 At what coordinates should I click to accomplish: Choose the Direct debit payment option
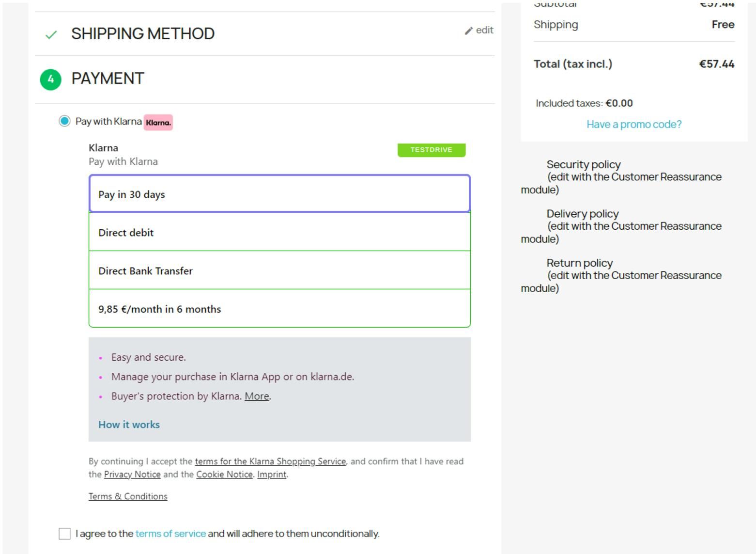pos(279,232)
